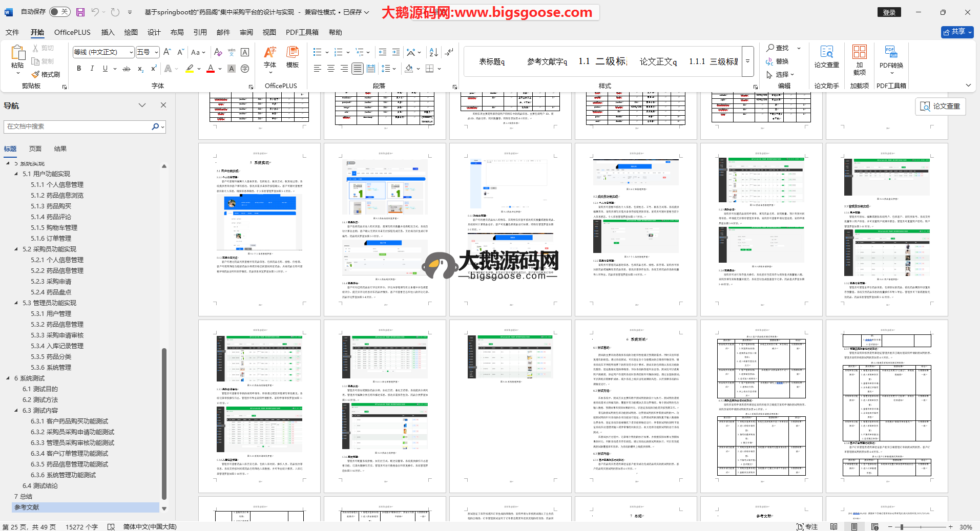Image resolution: width=980 pixels, height=531 pixels.
Task: Click the PDF转换 conversion icon
Action: click(891, 56)
